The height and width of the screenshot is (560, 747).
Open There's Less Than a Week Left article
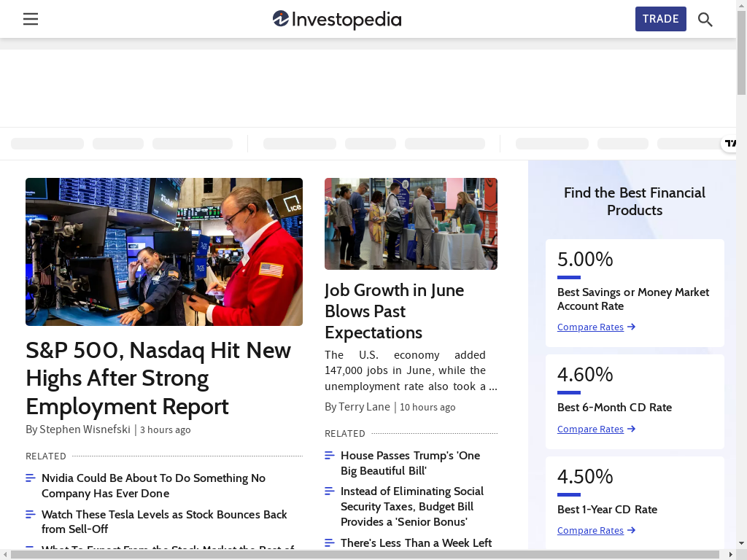[x=416, y=542]
